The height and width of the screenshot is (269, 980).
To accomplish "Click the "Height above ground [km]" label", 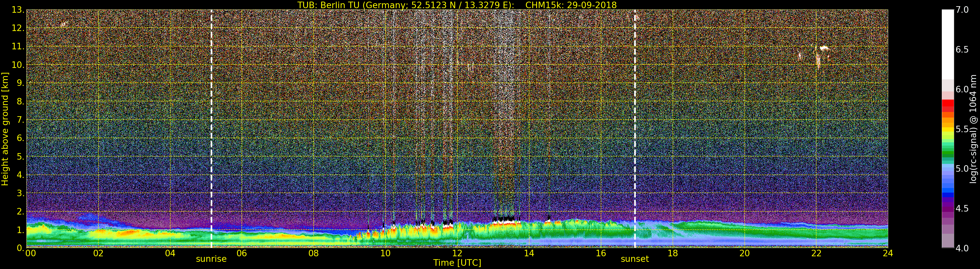I will coord(5,129).
